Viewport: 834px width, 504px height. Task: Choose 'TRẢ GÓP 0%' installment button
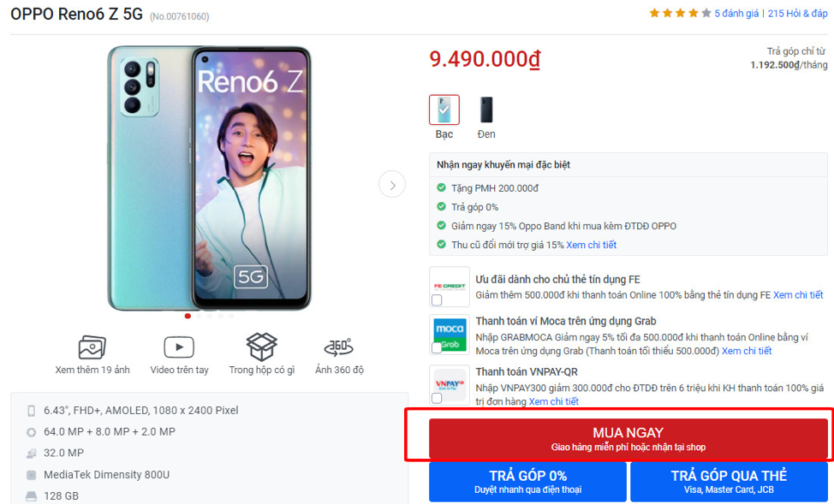tap(527, 482)
